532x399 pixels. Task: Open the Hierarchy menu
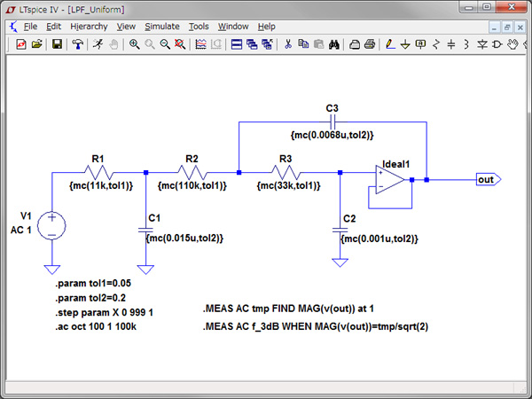[x=89, y=27]
